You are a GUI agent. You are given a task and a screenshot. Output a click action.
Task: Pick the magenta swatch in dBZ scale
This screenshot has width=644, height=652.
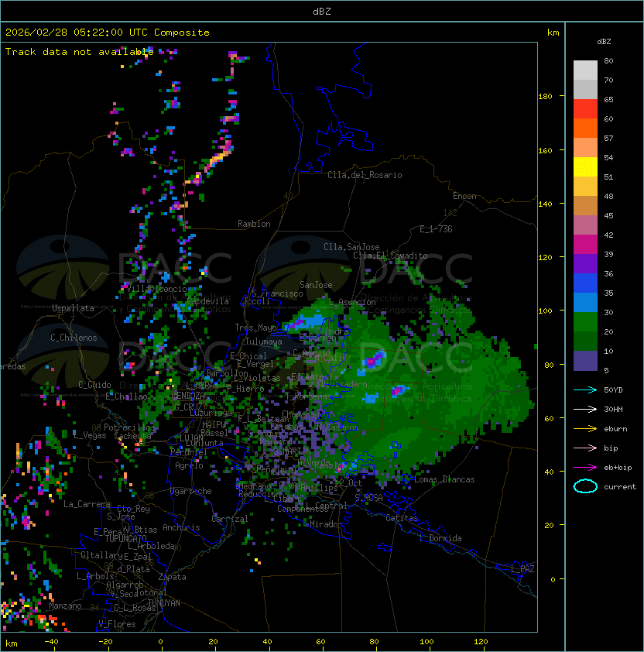[x=585, y=245]
